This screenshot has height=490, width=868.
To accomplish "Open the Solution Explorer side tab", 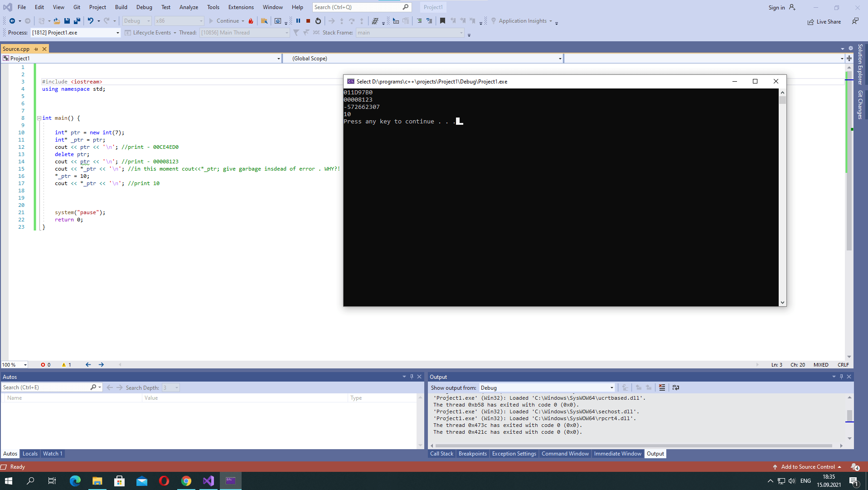I will point(860,64).
